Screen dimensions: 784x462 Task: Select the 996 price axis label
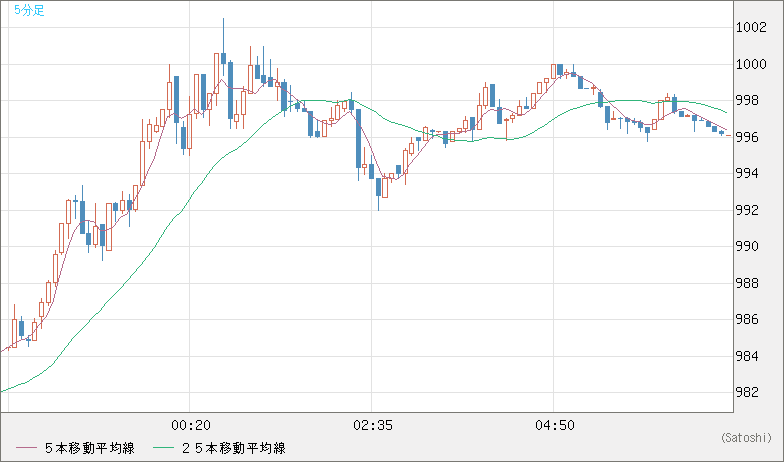tap(747, 137)
